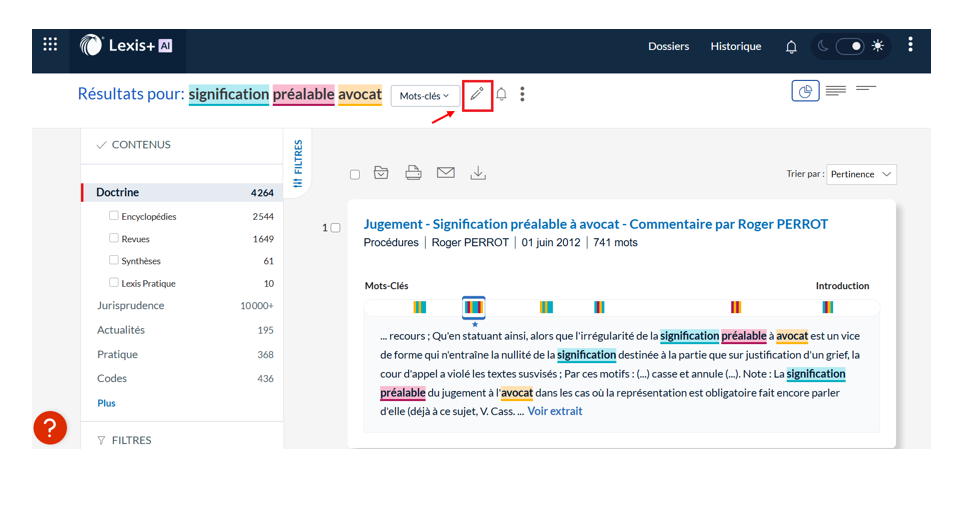The height and width of the screenshot is (528, 958).
Task: Send results by email envelope icon
Action: (446, 173)
